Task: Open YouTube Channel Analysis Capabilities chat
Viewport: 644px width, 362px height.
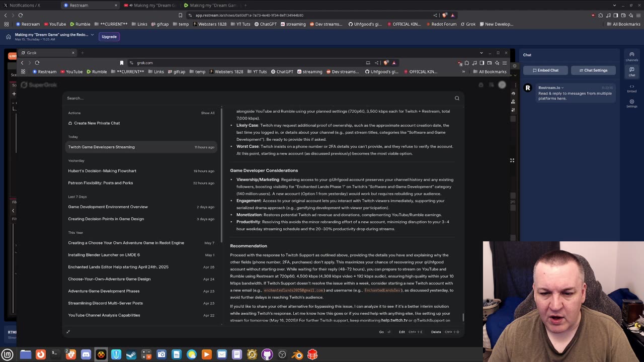Action: [x=141, y=315]
